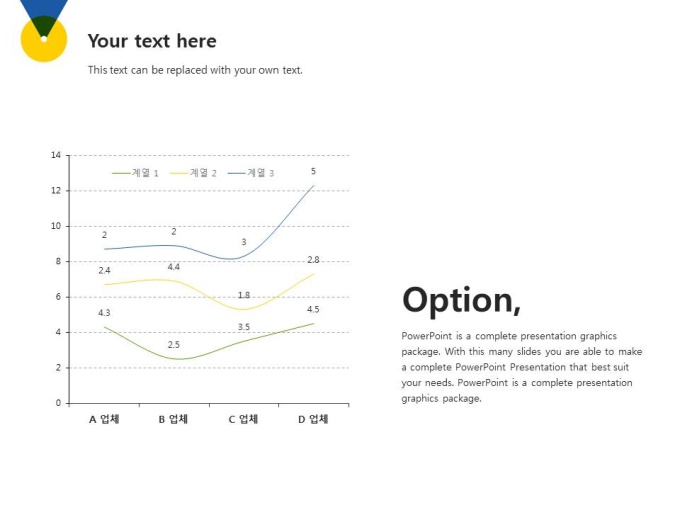The image size is (680, 510).
Task: Click the 계열 2 legend entry
Action: coord(193,173)
